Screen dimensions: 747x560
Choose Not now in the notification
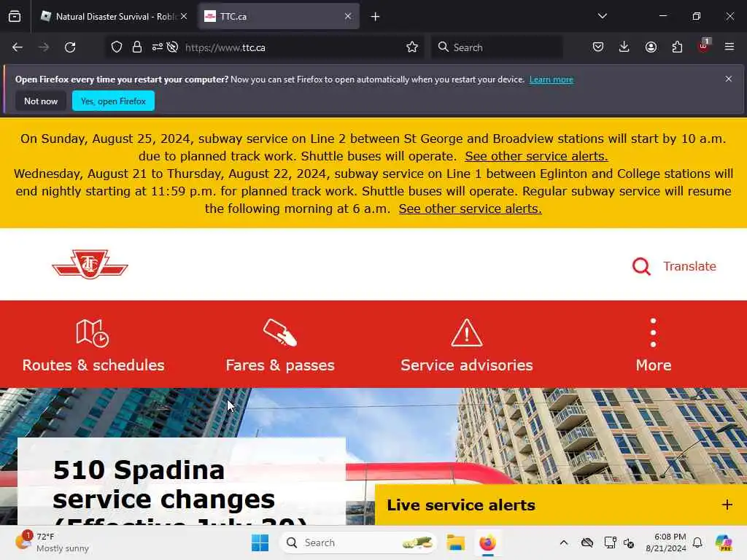[x=41, y=101]
